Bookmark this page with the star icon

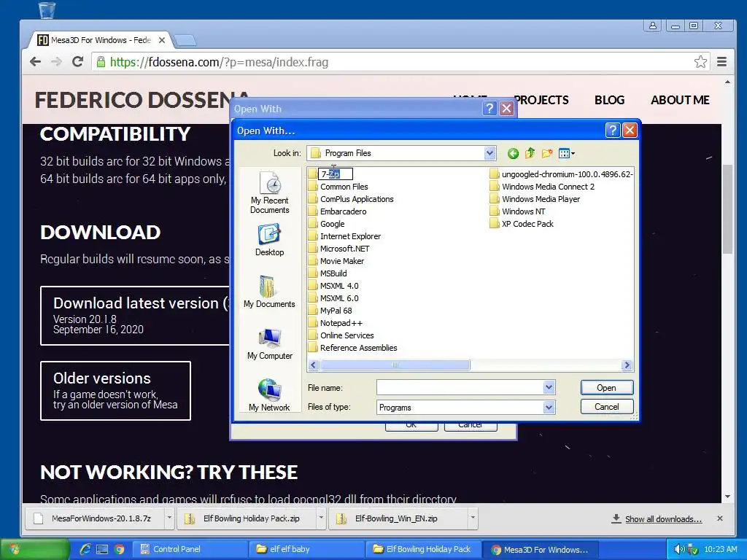700,62
